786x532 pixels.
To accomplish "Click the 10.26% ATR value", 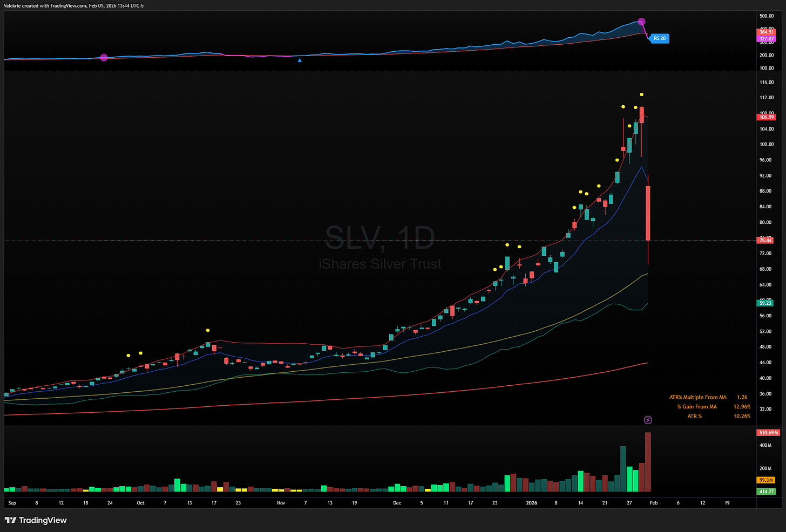I will point(742,416).
